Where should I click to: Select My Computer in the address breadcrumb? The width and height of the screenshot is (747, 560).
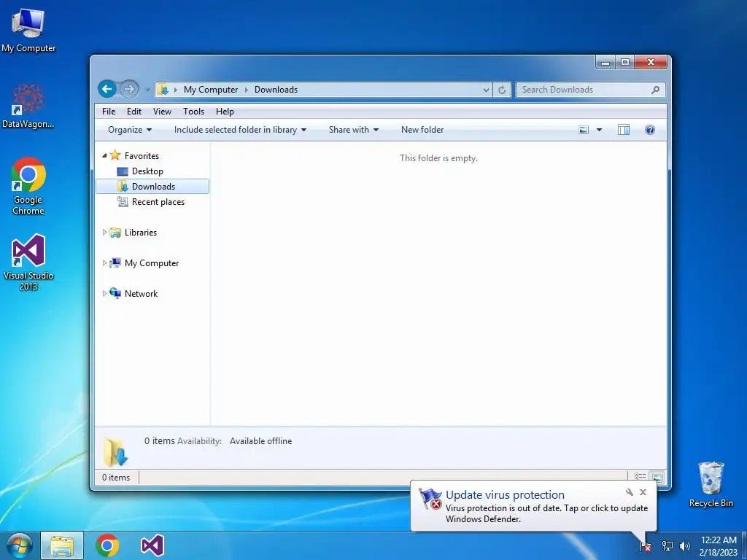point(211,90)
